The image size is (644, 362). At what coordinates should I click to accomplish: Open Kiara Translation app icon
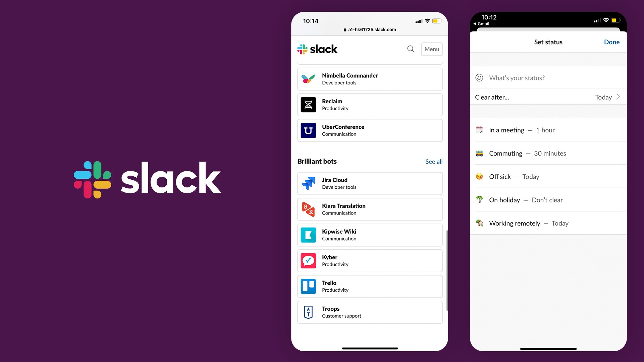click(308, 208)
